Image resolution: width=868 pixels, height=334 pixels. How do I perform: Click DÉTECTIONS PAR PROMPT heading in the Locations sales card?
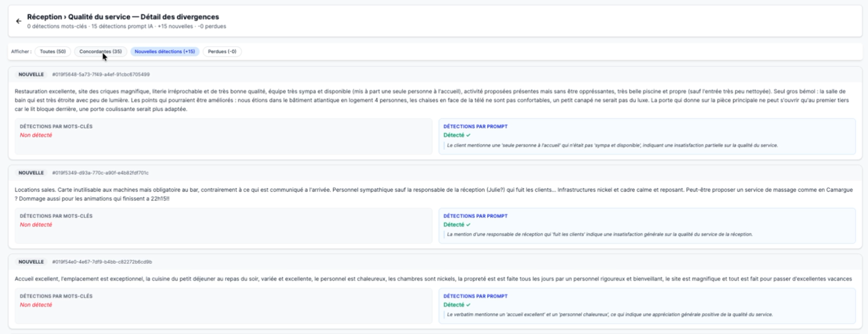click(x=475, y=216)
